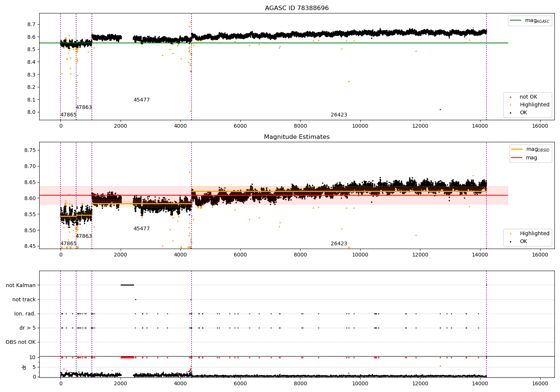Click the plot title 'AGASC ID 78388696'
Screen dimensions: 560x392
297,8
